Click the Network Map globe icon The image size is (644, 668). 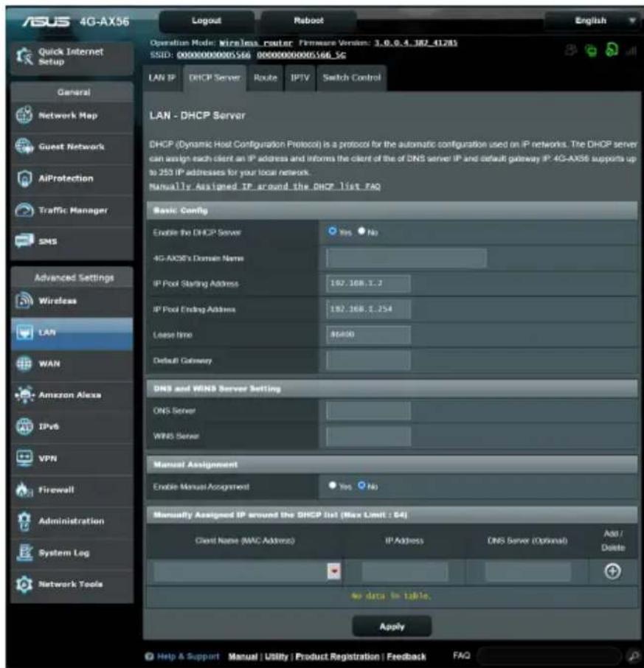(24, 115)
